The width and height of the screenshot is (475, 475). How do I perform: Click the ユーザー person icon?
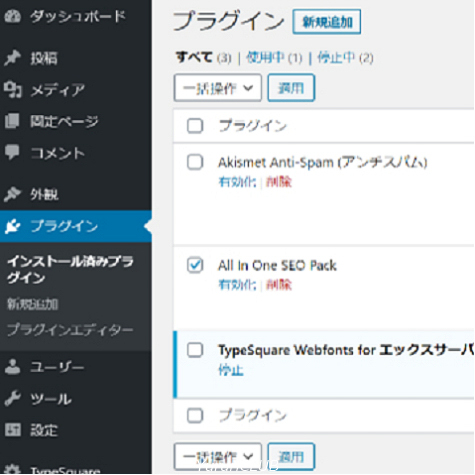pyautogui.click(x=12, y=367)
